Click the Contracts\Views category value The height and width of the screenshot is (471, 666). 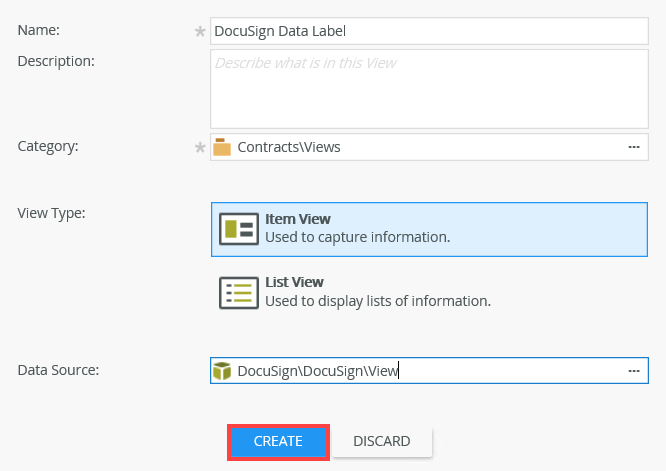(289, 147)
